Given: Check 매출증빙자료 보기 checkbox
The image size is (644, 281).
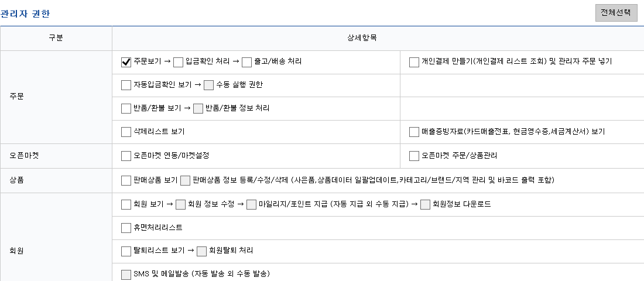Looking at the screenshot, I should 414,132.
